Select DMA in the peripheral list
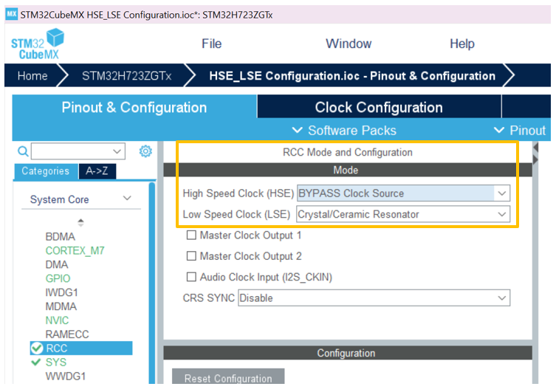 [57, 264]
